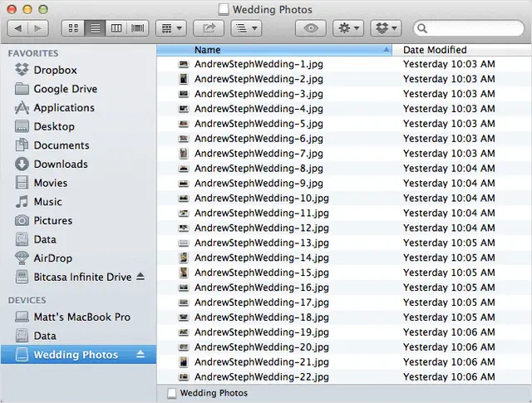Open the Dropbox toolbar dropdown
This screenshot has height=403, width=532.
pyautogui.click(x=386, y=28)
